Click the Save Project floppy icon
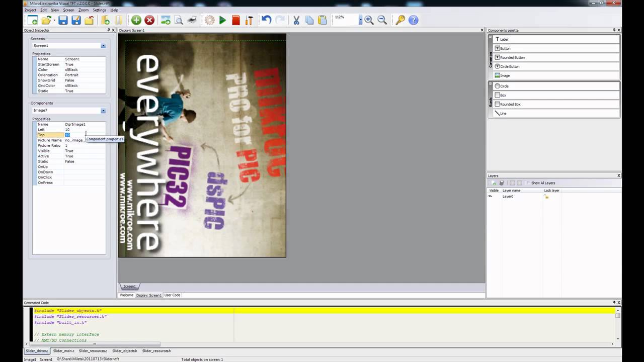 point(63,20)
